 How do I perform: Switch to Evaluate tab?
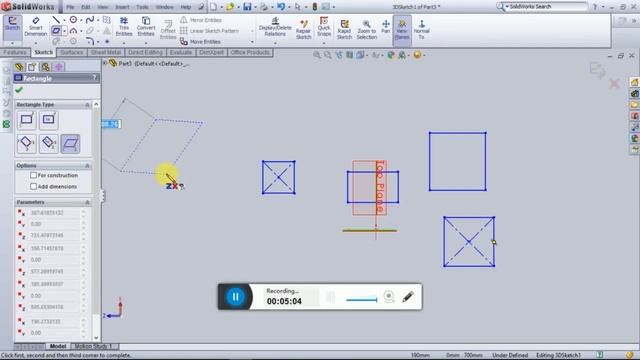tap(181, 53)
